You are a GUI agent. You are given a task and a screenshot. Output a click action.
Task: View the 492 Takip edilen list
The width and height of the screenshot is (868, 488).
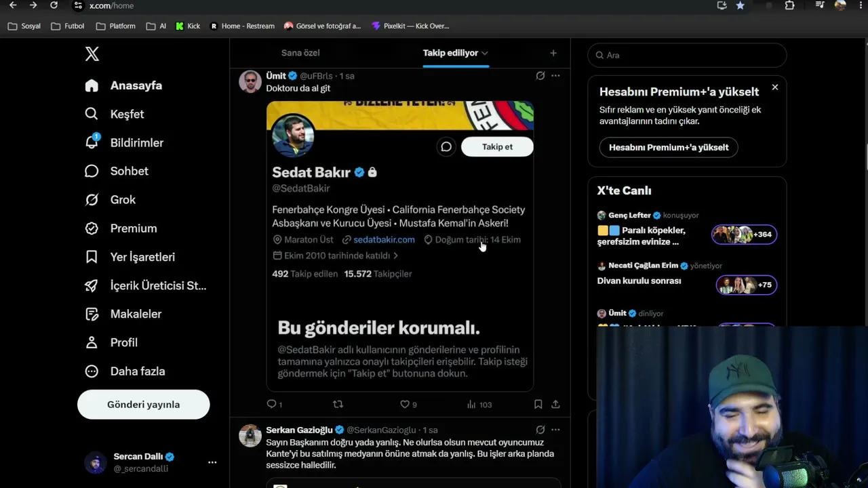[x=304, y=274]
